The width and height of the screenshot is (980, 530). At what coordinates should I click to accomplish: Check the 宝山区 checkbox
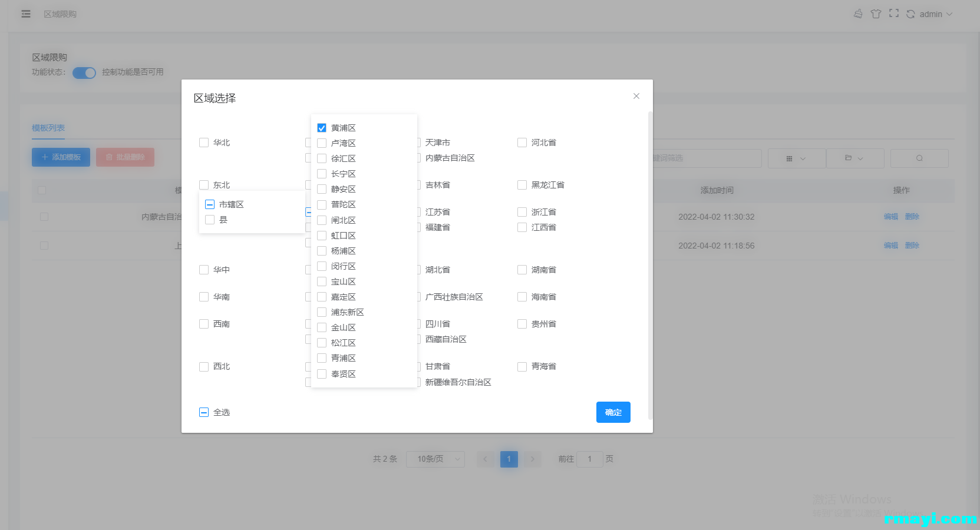322,281
